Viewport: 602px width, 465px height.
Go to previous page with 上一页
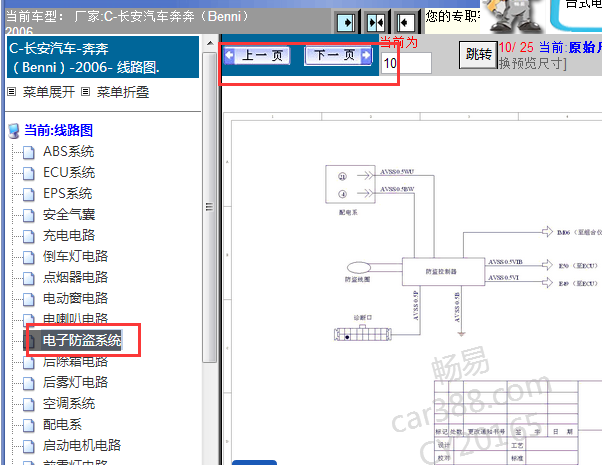[x=257, y=56]
